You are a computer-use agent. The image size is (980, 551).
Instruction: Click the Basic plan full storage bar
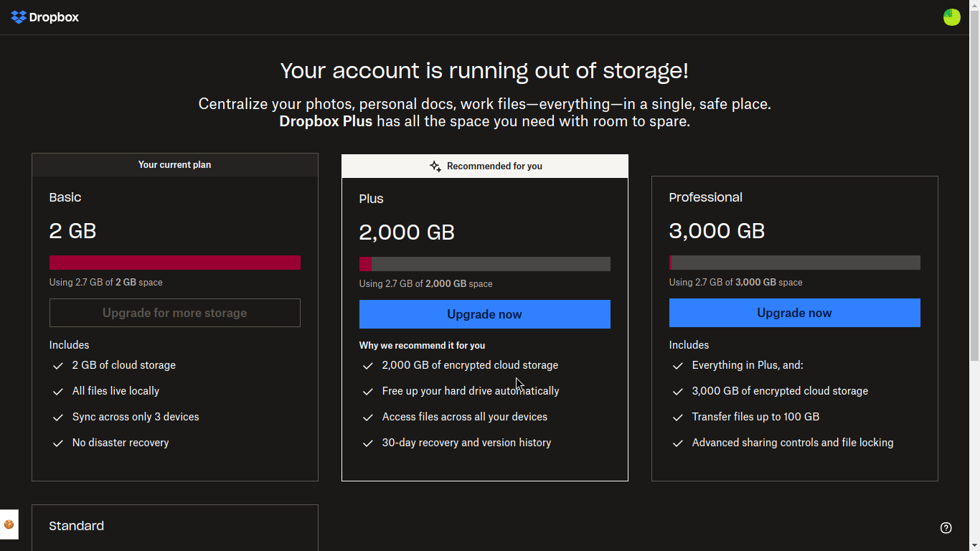(174, 263)
